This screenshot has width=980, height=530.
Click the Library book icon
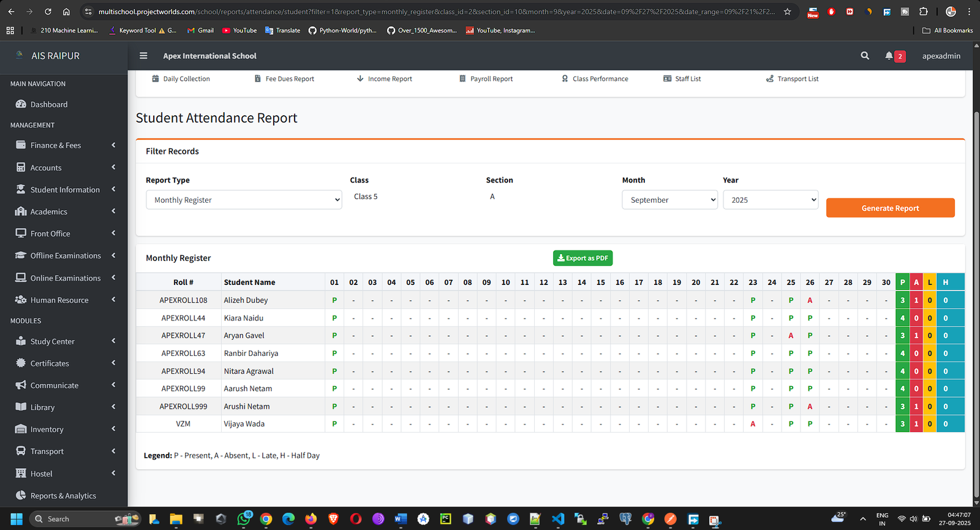(21, 407)
